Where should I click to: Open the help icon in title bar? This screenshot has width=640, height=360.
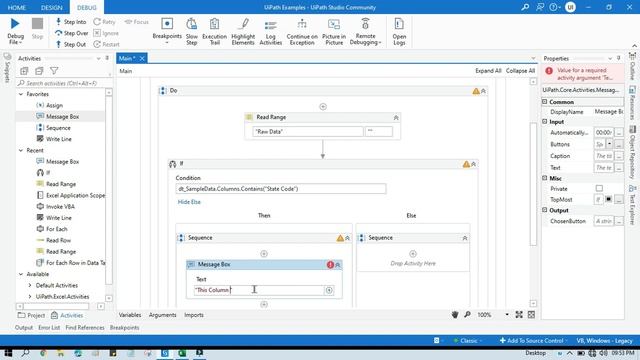(x=554, y=7)
